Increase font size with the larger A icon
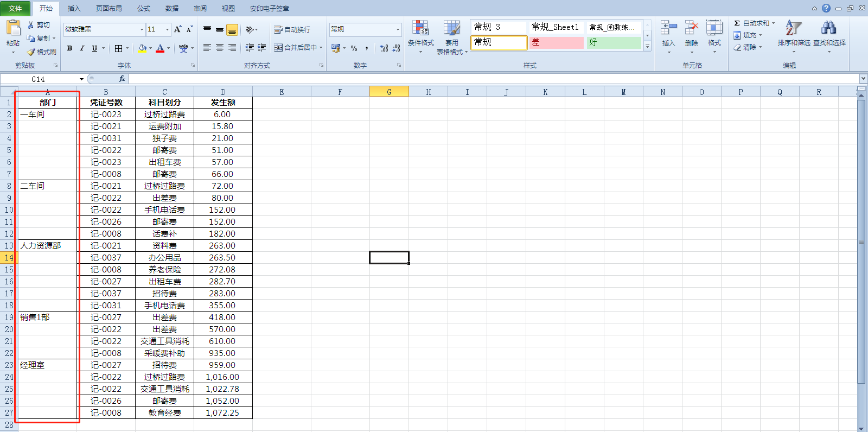The height and width of the screenshot is (432, 868). (177, 29)
